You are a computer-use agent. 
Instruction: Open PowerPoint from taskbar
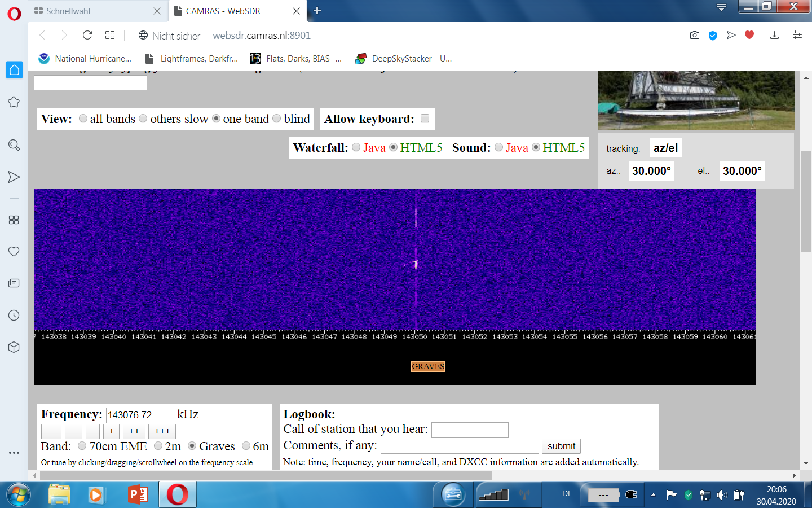click(x=138, y=495)
